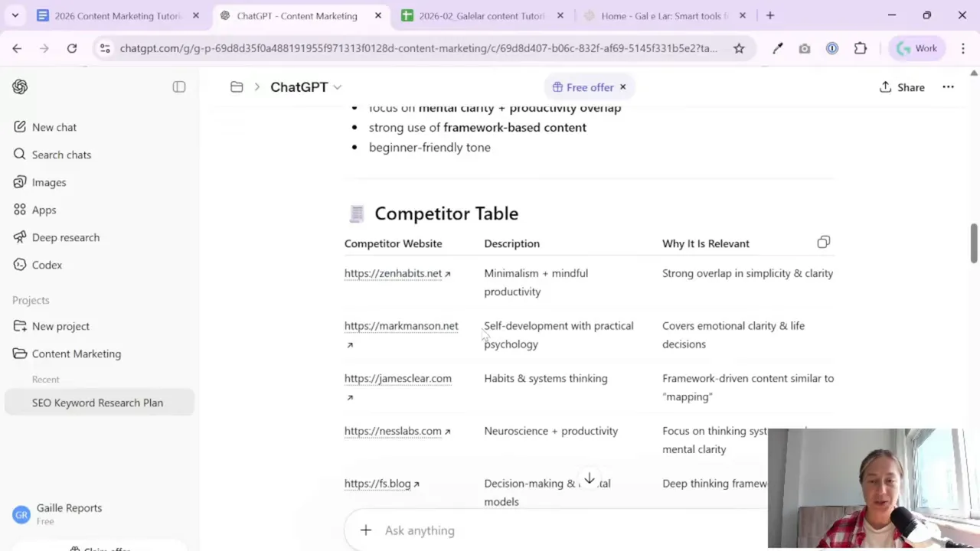980x551 pixels.
Task: Close the ChatGPT - Content Marketing tab
Action: (378, 15)
